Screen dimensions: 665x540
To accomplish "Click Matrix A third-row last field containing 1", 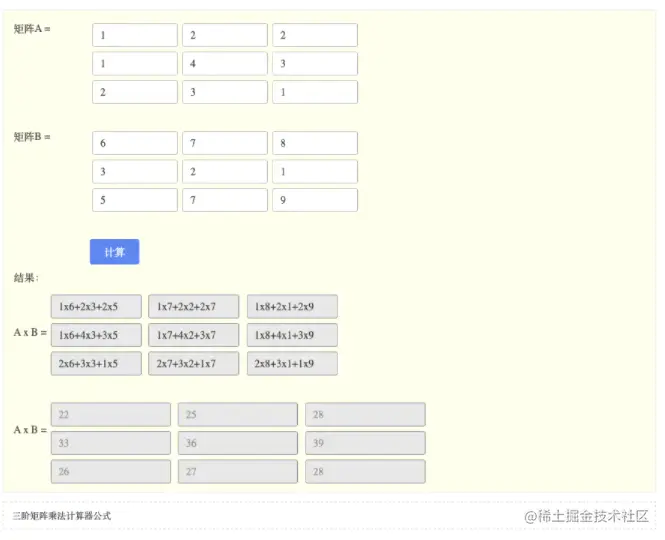I will pos(315,92).
